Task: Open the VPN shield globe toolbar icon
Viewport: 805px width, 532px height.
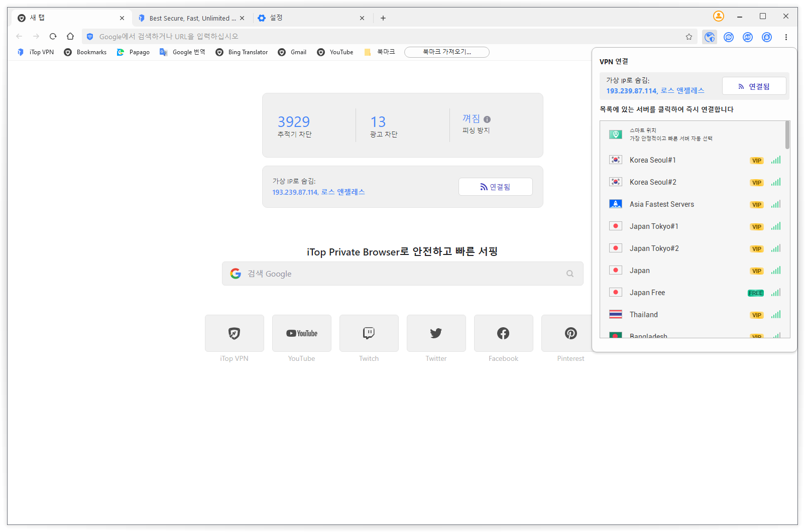Action: (710, 37)
